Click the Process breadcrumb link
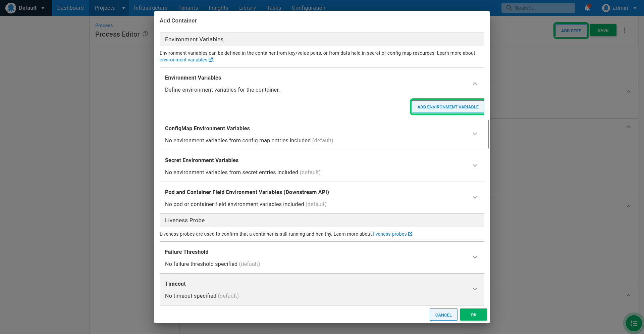The height and width of the screenshot is (334, 644). (104, 26)
